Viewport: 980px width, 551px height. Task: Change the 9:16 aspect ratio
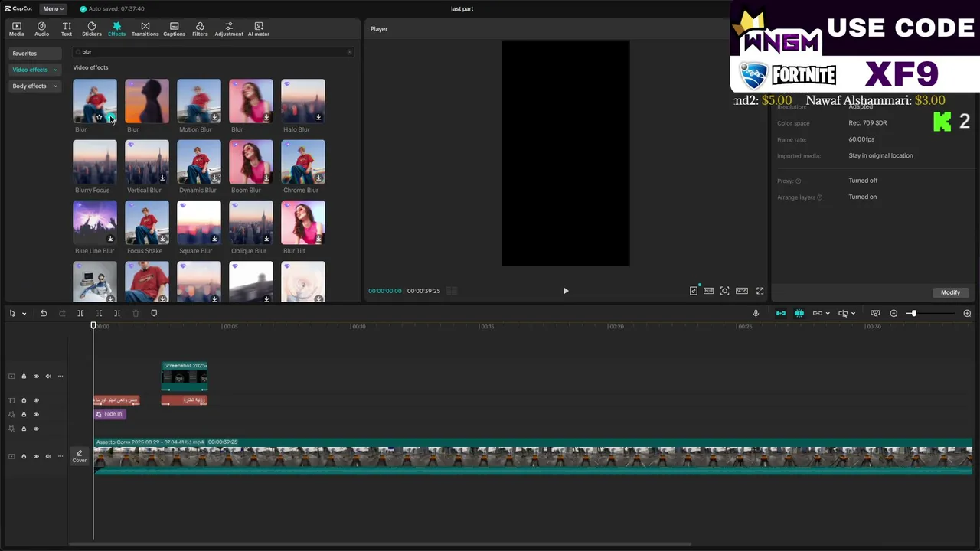pyautogui.click(x=742, y=291)
